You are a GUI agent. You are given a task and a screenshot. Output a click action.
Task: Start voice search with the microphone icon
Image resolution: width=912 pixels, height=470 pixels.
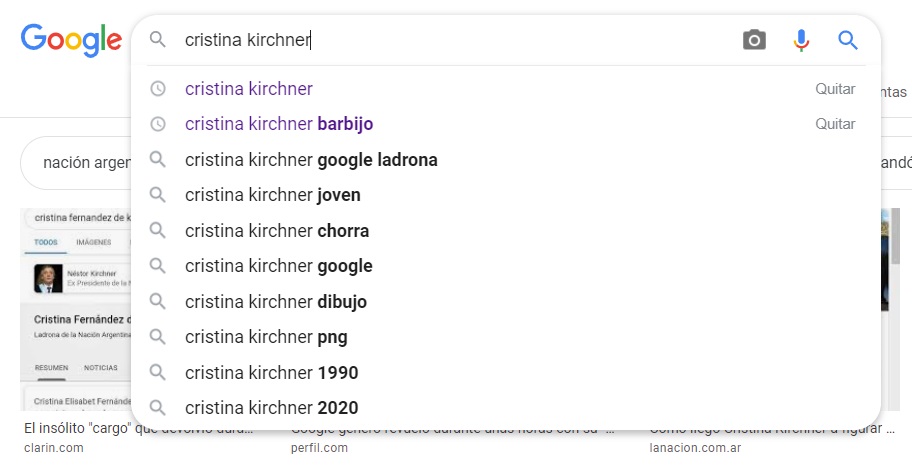click(x=801, y=40)
